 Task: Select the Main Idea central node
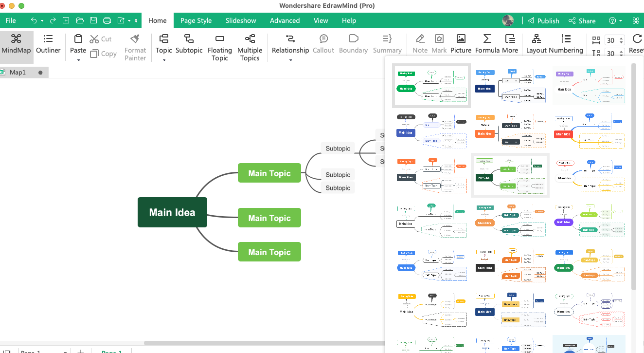point(172,212)
